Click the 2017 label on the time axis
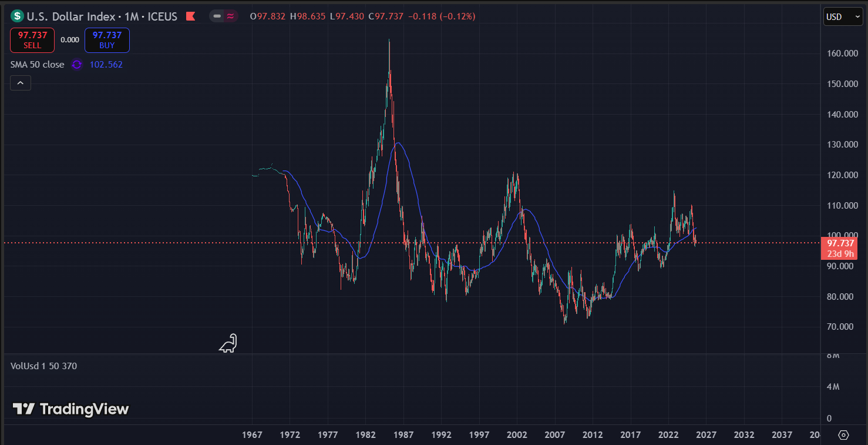Screen dimensions: 868x445 (x=631, y=435)
